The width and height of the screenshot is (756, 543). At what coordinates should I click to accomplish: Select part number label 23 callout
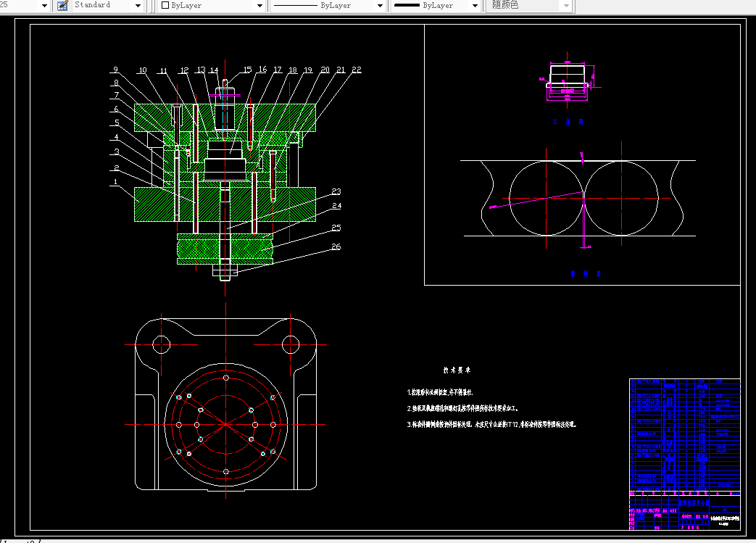(336, 191)
